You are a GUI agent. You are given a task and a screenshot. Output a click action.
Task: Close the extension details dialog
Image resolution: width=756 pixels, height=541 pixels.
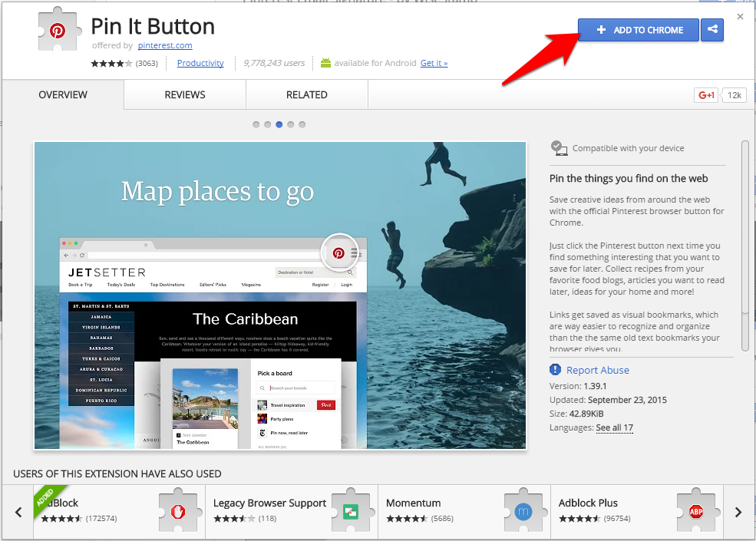pos(740,17)
